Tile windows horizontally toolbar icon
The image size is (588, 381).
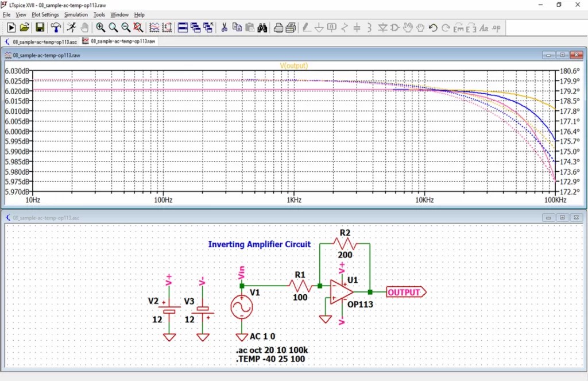(x=183, y=28)
